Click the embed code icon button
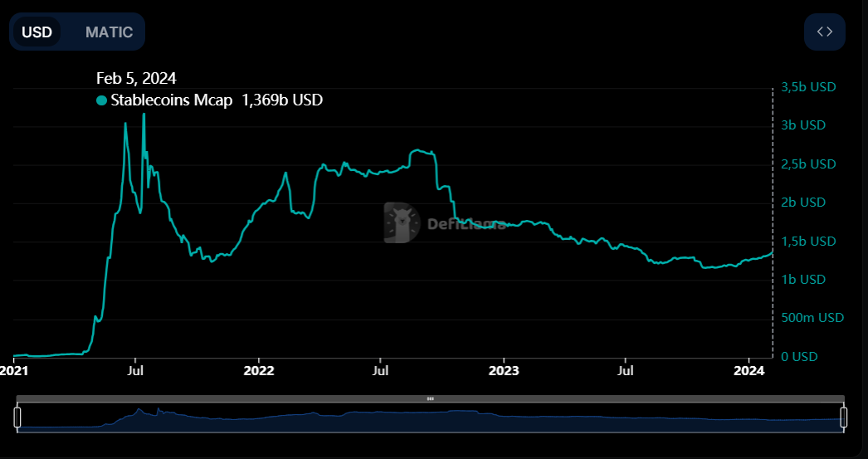The height and width of the screenshot is (459, 868). click(824, 32)
